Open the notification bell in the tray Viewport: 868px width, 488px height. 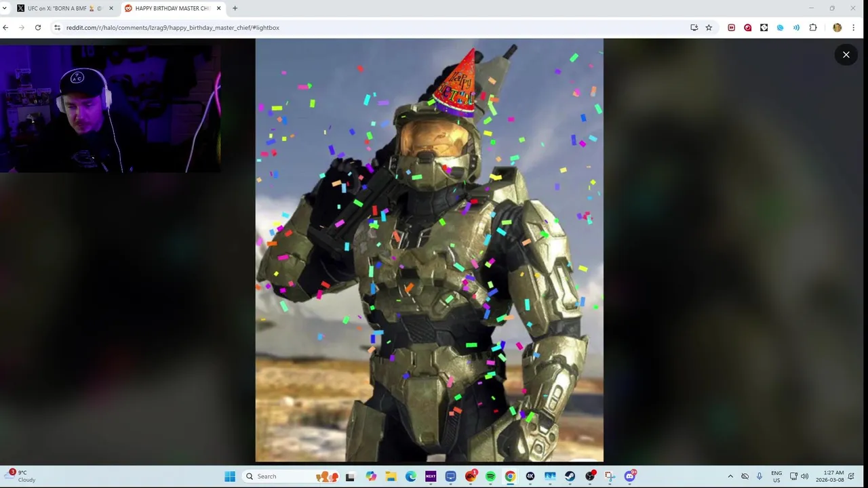(x=852, y=476)
